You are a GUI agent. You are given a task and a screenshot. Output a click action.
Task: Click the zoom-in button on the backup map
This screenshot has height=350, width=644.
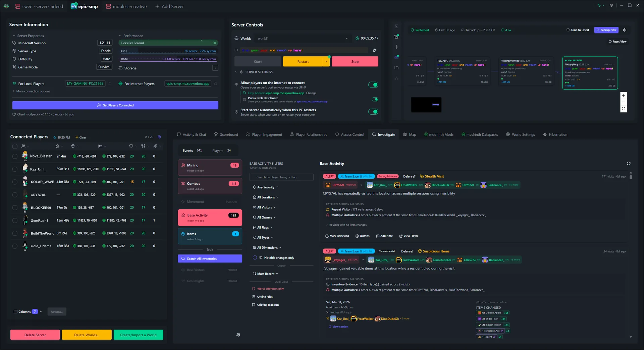point(624,95)
